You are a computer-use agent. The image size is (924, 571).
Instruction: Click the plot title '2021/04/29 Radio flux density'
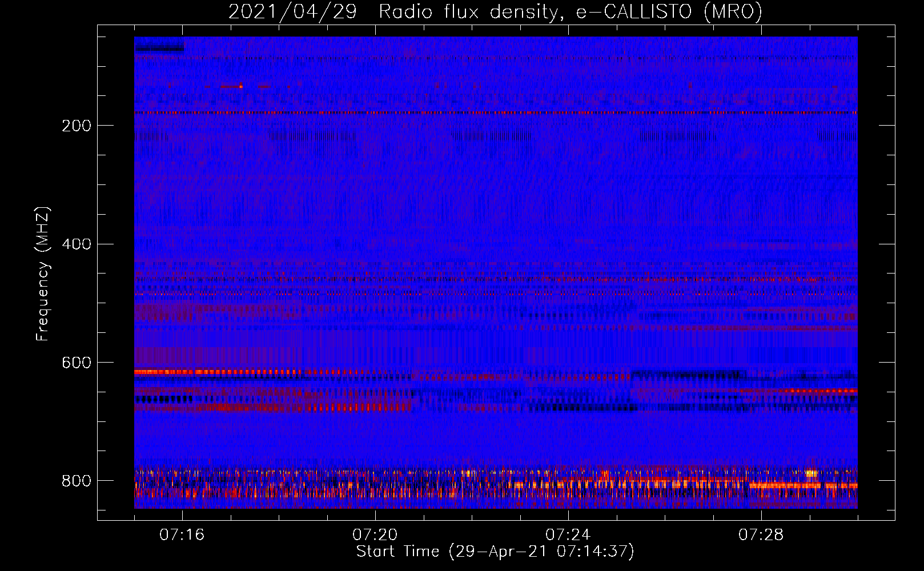(x=496, y=11)
